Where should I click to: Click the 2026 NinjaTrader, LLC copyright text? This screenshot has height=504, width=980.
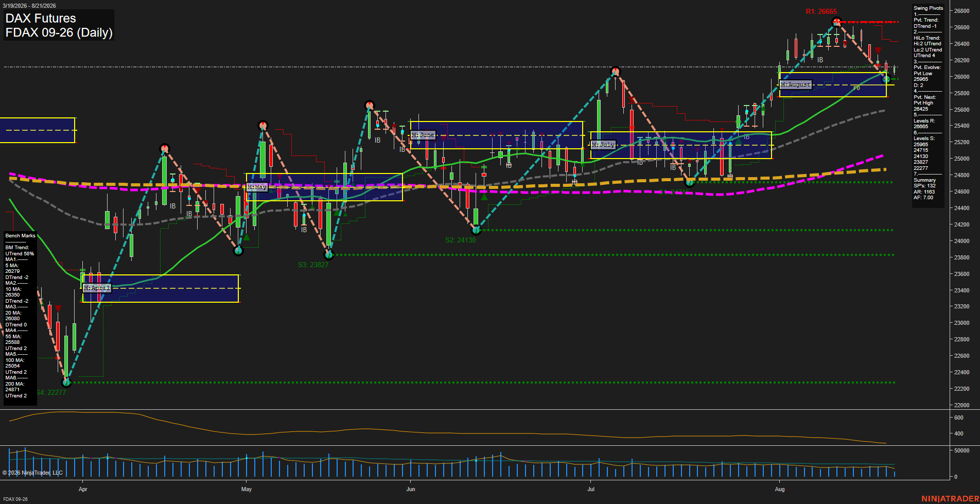pos(32,473)
